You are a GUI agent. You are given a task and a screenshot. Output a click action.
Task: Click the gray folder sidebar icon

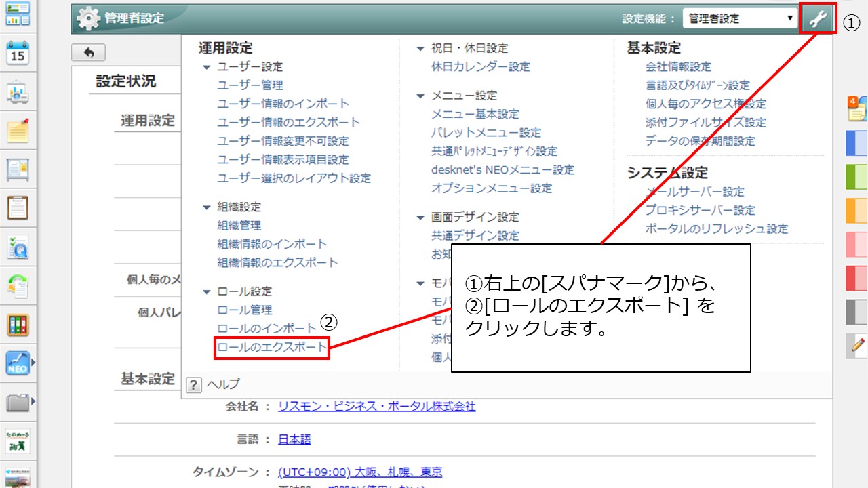point(18,403)
